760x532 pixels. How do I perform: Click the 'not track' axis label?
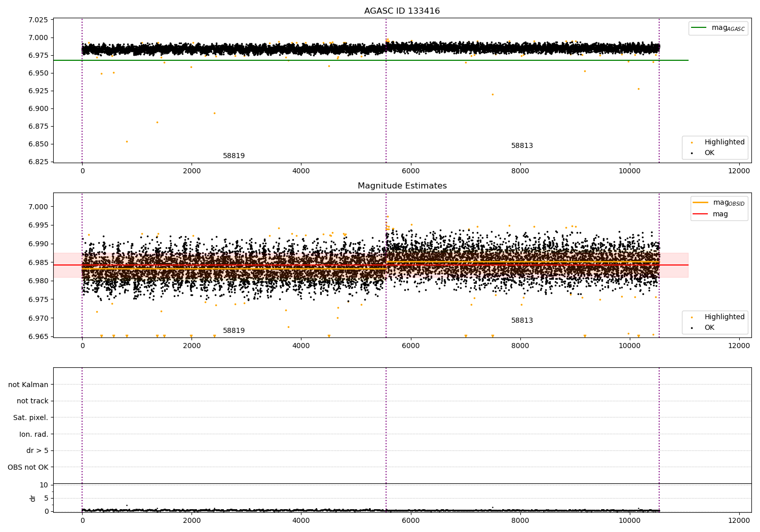point(32,401)
